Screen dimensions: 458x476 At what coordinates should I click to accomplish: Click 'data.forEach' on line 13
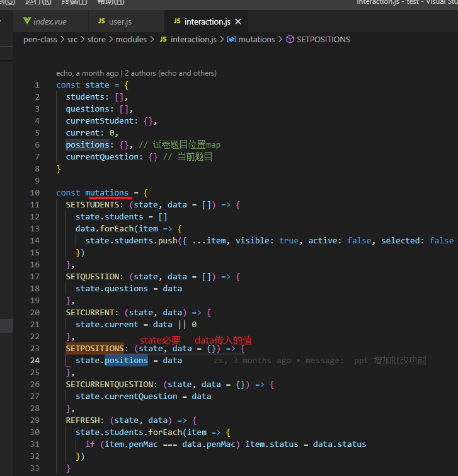coord(105,229)
